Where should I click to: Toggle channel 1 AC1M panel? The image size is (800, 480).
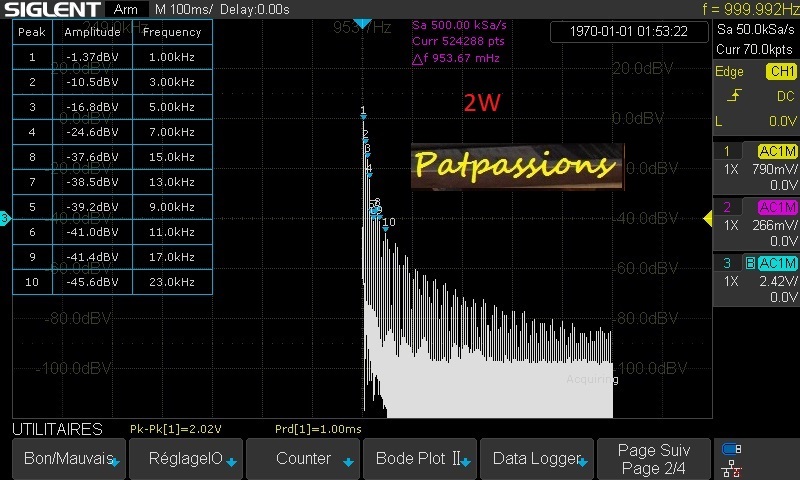click(x=755, y=168)
